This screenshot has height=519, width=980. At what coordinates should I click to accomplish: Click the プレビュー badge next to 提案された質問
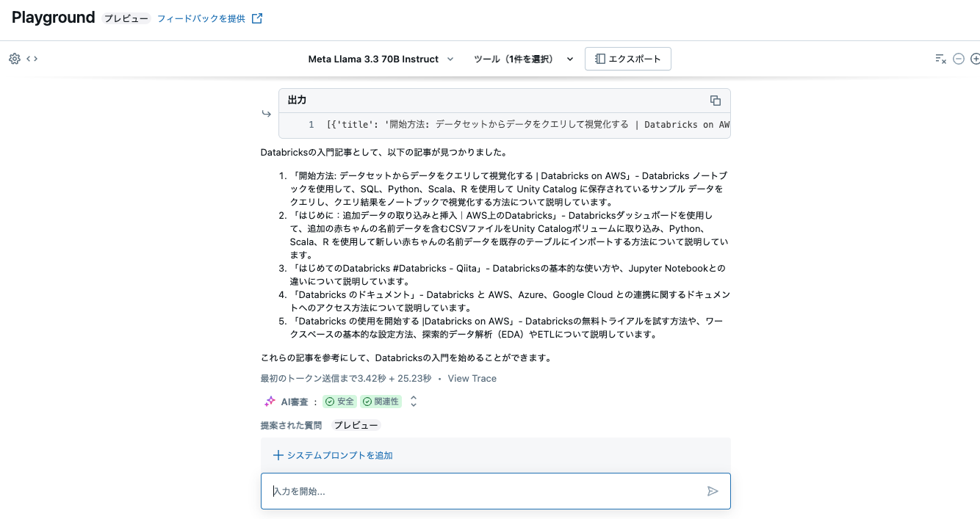(356, 424)
